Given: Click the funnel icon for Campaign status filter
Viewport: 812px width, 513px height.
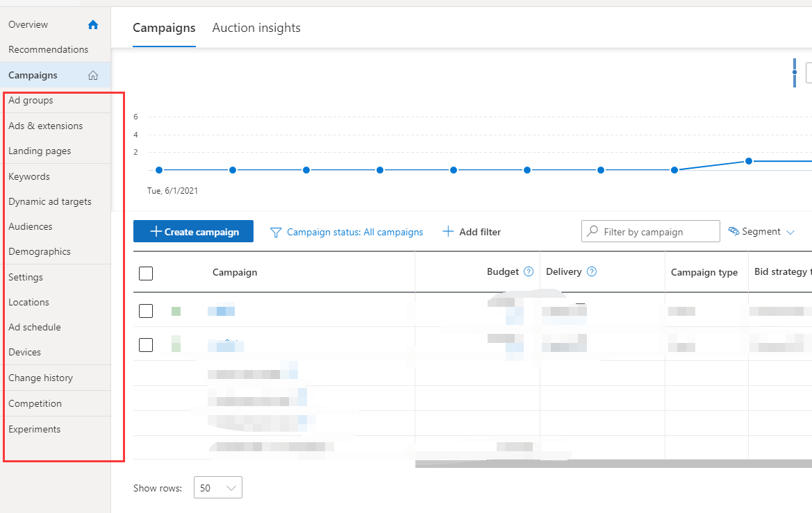Looking at the screenshot, I should pos(276,232).
